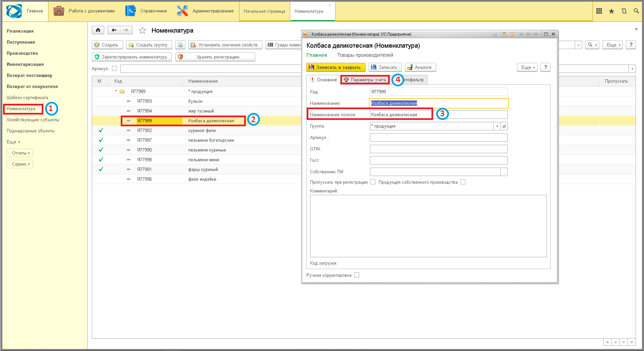Screen dimensions: 644x351
Task: Click Создать группу button
Action: [x=149, y=45]
